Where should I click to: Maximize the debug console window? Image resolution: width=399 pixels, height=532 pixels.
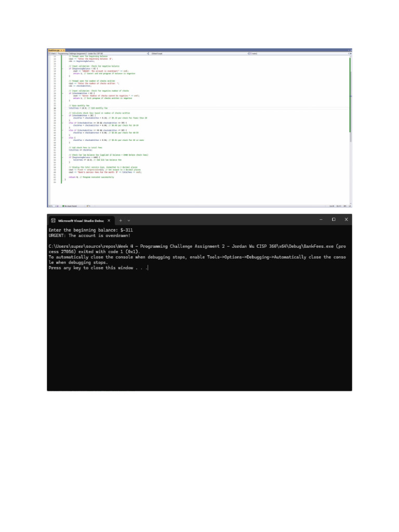(x=334, y=220)
